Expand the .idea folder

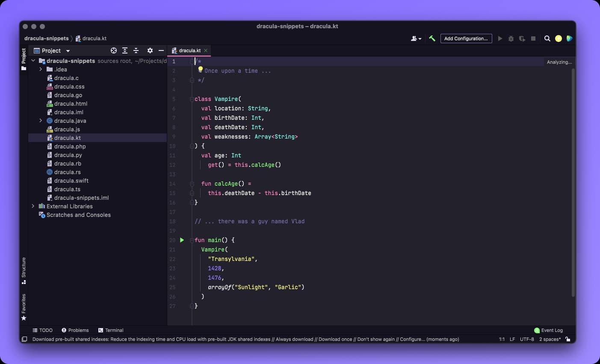point(41,69)
